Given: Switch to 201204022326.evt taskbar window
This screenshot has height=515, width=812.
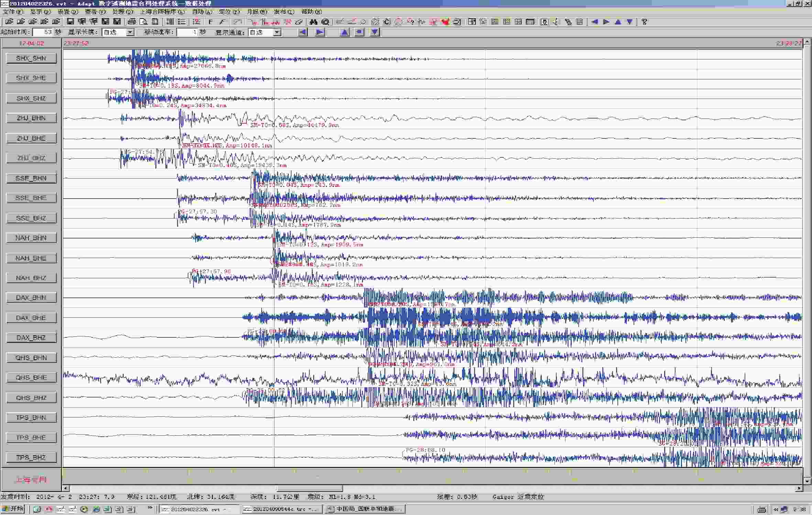Looking at the screenshot, I should (199, 509).
